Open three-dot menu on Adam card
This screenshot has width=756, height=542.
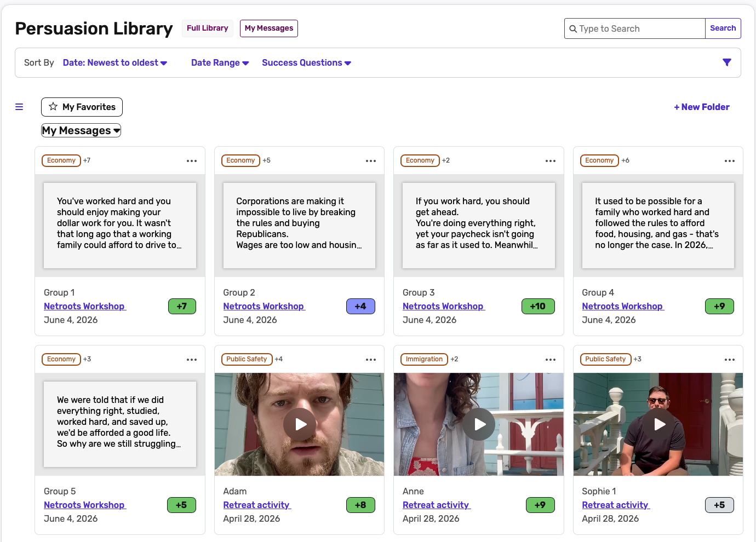click(371, 360)
